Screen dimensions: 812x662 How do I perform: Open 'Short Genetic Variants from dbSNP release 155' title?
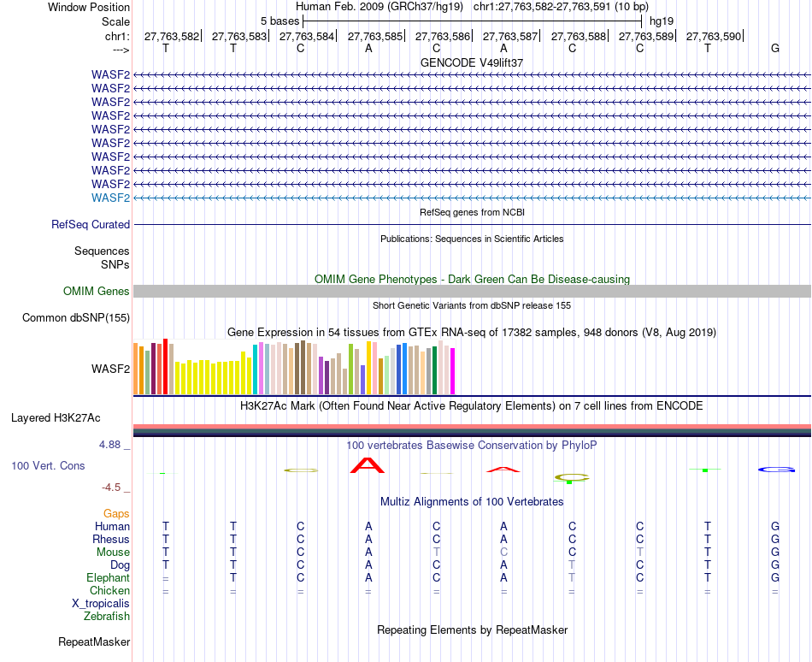click(472, 305)
